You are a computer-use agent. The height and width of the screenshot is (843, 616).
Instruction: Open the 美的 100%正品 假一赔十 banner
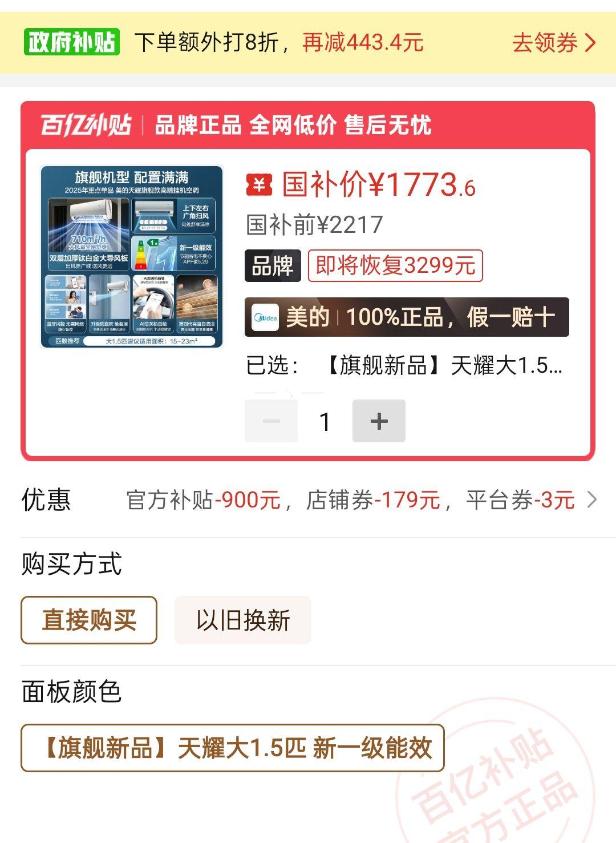[x=407, y=317]
